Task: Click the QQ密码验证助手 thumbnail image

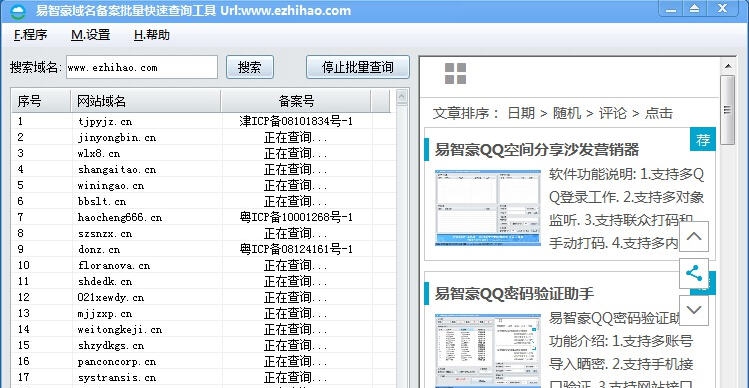Action: click(x=488, y=351)
